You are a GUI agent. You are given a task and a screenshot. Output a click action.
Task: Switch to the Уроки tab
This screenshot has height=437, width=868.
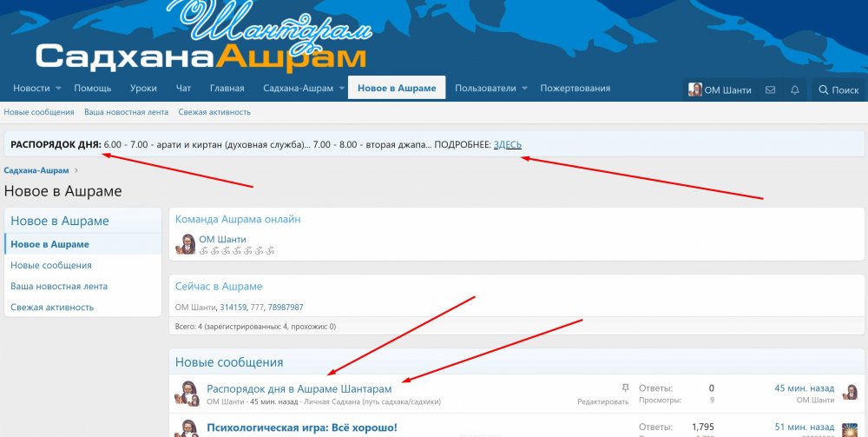(143, 88)
